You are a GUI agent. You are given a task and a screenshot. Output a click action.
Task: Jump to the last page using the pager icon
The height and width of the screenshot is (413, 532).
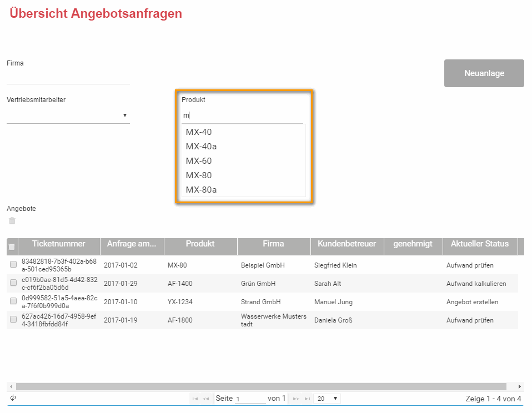point(307,399)
